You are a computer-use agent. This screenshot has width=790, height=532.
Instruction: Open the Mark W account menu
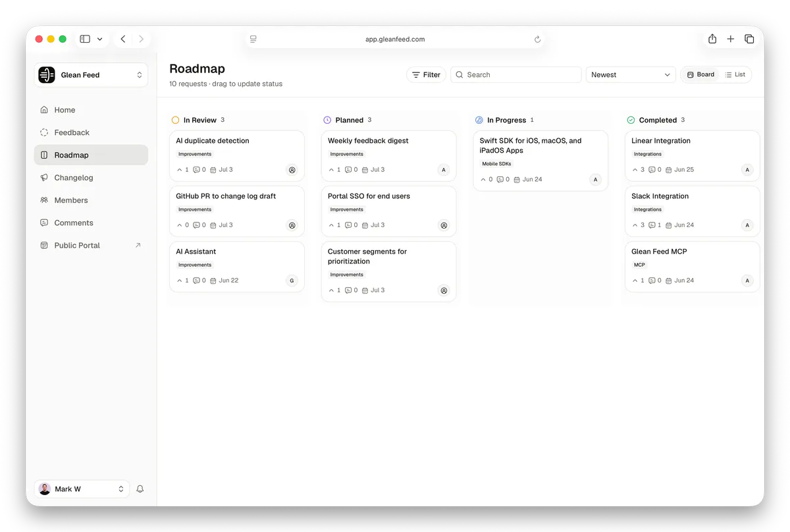(82, 489)
